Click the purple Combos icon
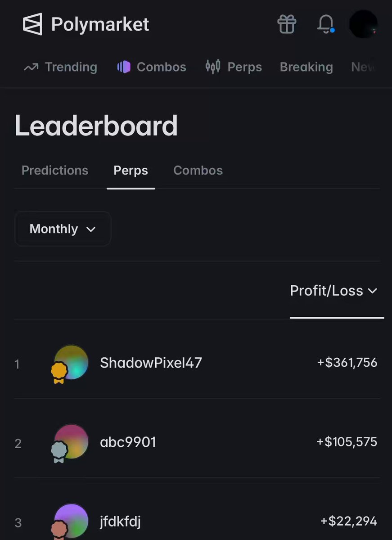 click(124, 67)
